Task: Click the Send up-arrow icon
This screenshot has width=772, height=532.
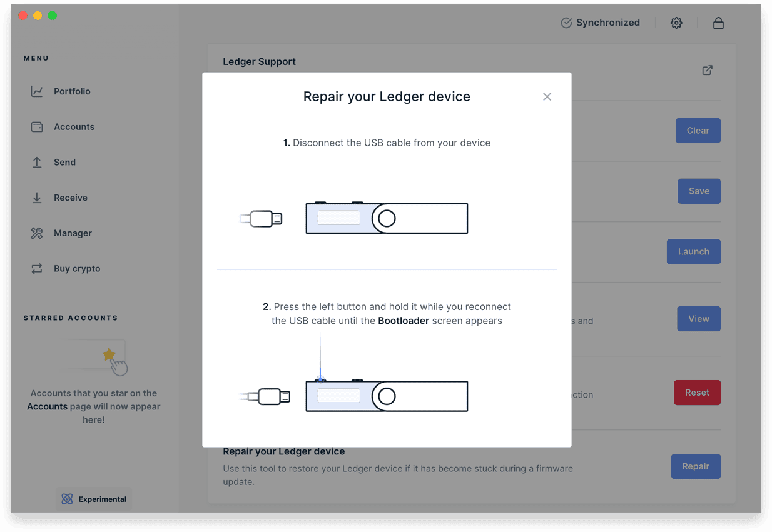Action: (x=37, y=162)
